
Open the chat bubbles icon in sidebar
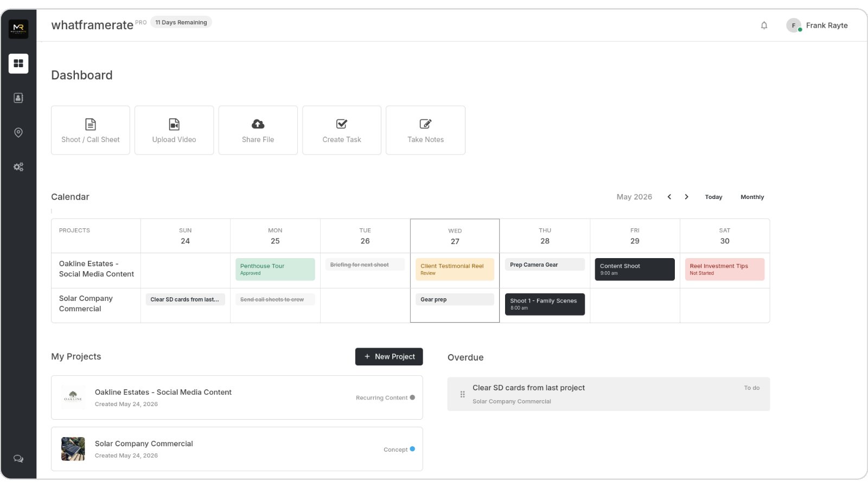pos(18,459)
